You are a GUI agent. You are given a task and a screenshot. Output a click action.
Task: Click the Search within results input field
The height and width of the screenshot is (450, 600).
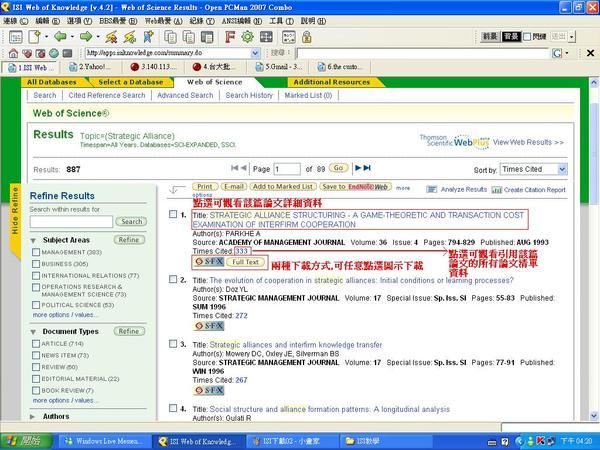[x=71, y=222]
